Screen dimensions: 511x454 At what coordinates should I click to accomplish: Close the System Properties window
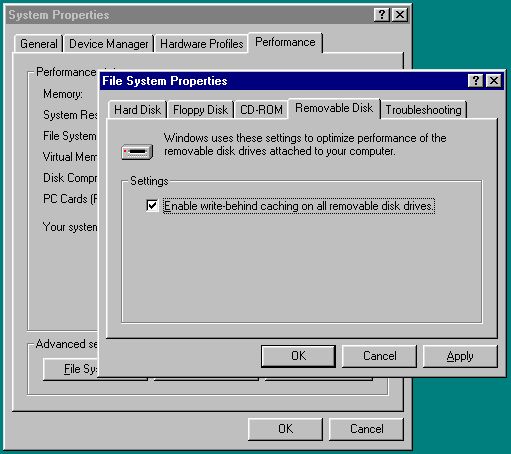click(400, 15)
